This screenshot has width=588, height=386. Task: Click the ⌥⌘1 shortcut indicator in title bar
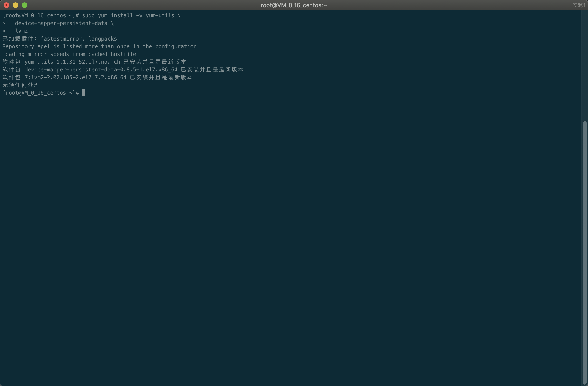click(x=579, y=5)
